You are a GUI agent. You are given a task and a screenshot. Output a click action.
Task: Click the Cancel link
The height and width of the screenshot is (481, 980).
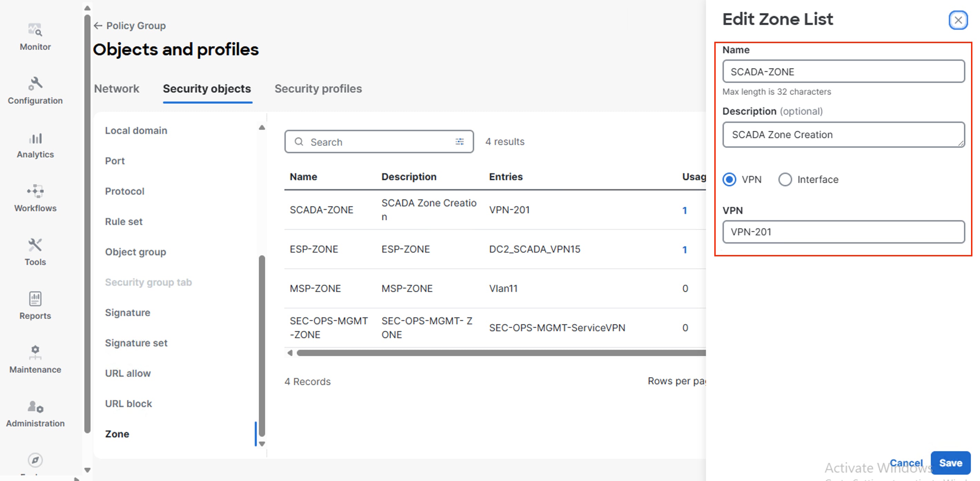tap(906, 463)
